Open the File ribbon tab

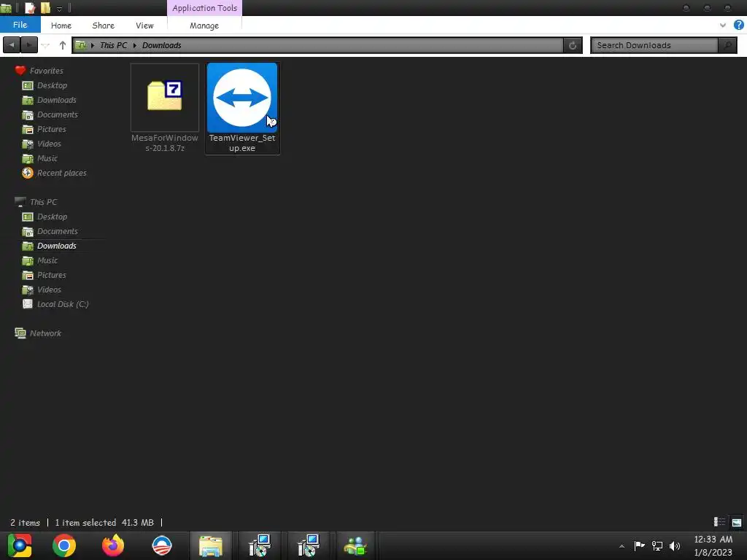coord(20,25)
